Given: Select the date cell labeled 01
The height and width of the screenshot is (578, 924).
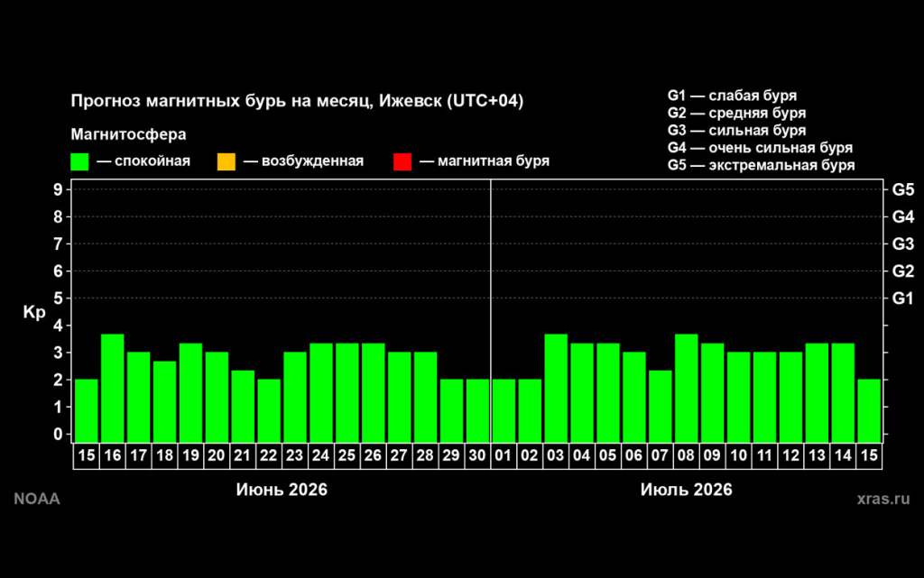Looking at the screenshot, I should 504,455.
